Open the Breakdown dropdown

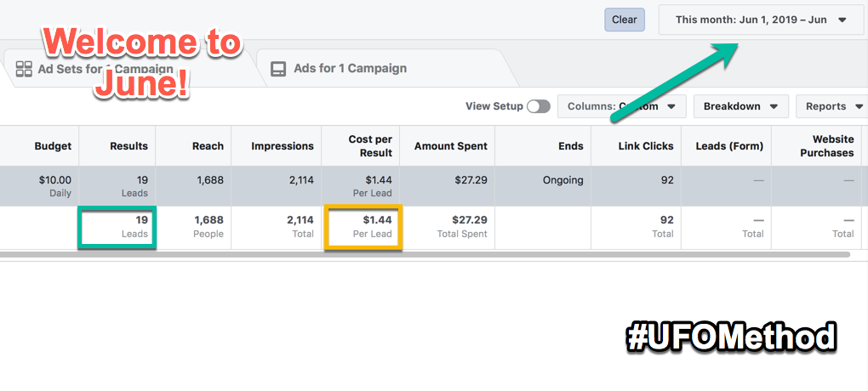(740, 106)
